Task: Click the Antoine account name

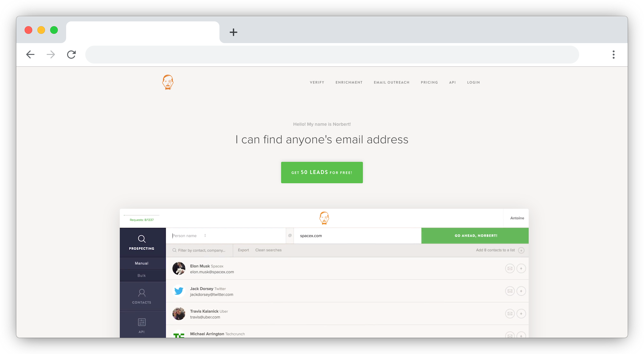Action: [517, 218]
